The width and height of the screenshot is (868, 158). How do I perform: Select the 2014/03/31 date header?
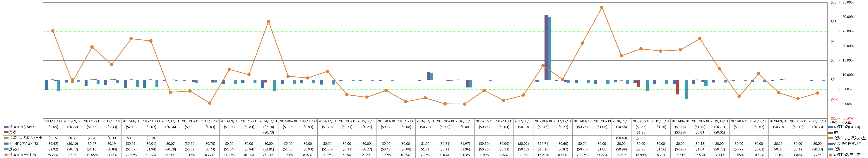[x=268, y=121]
